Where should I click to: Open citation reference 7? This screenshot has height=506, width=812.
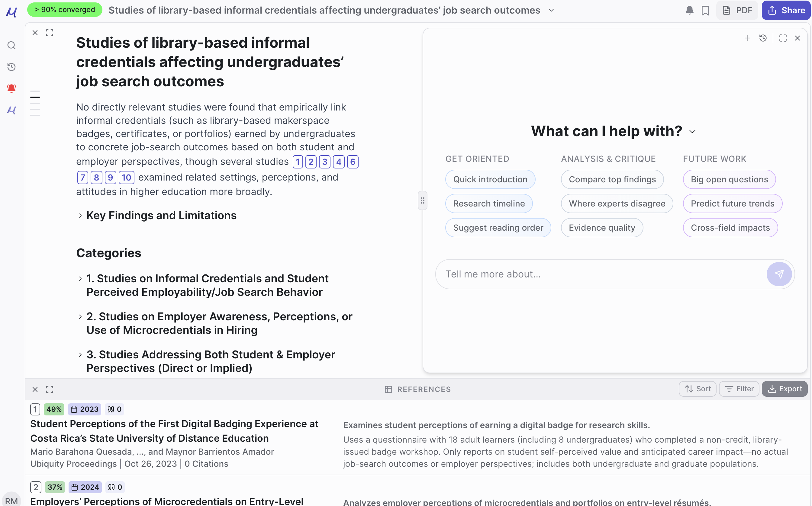click(83, 177)
